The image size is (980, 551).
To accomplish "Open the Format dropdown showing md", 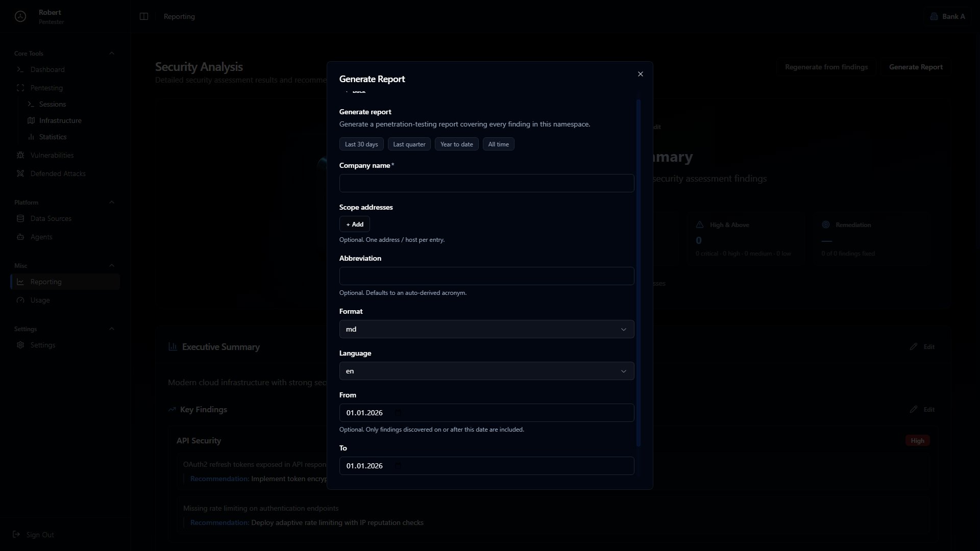I will point(486,329).
